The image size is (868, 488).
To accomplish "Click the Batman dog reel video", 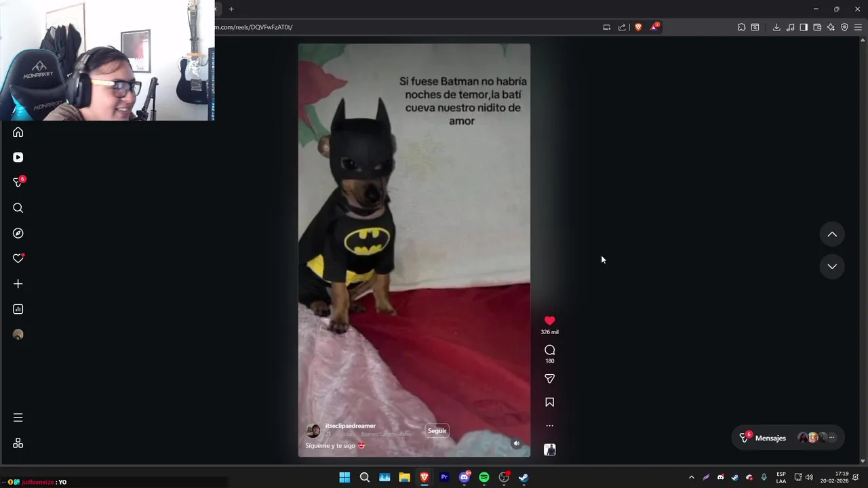I will (x=414, y=249).
